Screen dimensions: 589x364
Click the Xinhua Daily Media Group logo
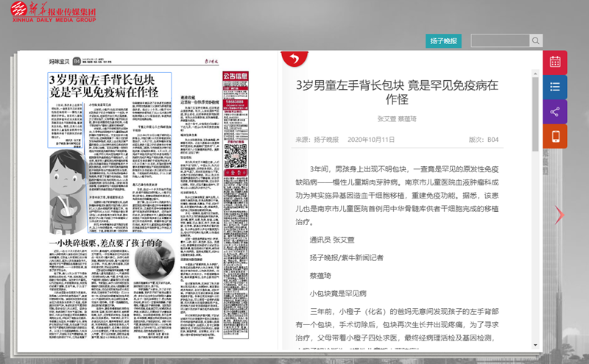point(53,12)
